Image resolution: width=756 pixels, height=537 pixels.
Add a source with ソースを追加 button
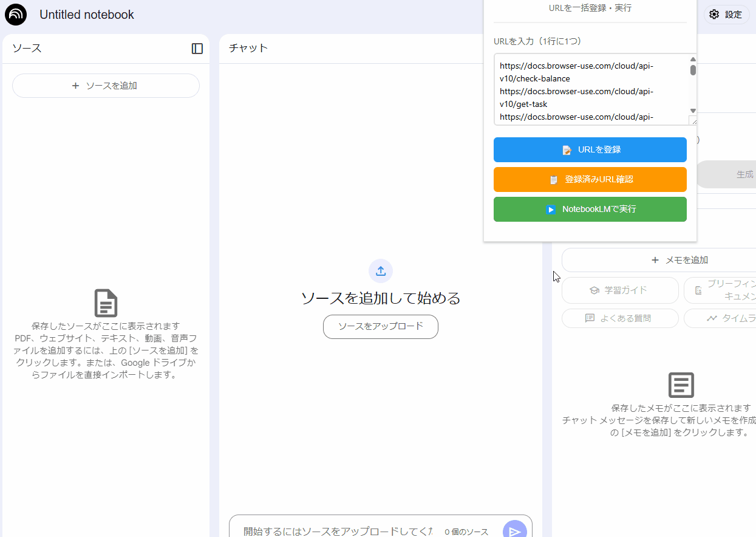tap(106, 86)
